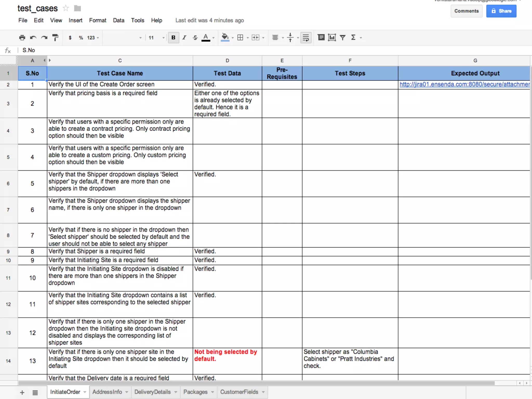The image size is (532, 399).
Task: Click the filter funnel icon
Action: (343, 38)
